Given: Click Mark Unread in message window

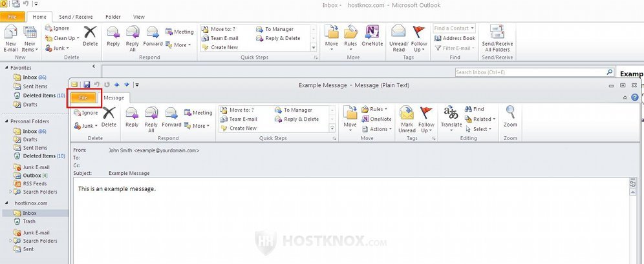Looking at the screenshot, I should coord(407,119).
